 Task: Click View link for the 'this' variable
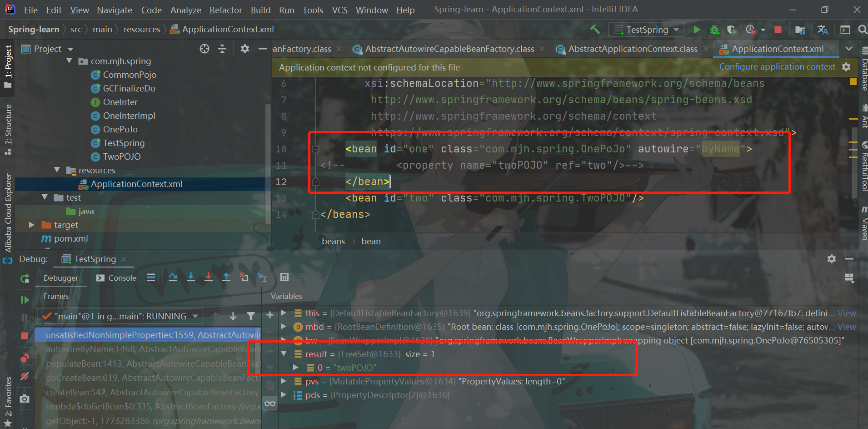click(x=847, y=313)
